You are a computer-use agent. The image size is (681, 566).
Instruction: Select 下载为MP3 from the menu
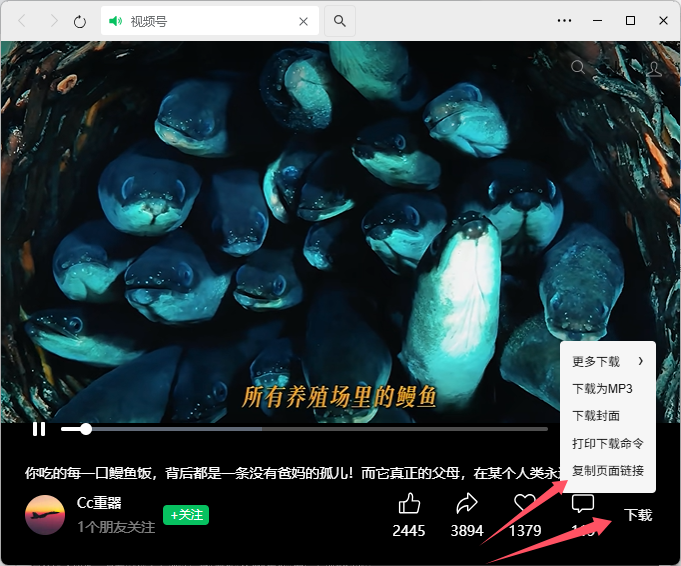coord(602,388)
